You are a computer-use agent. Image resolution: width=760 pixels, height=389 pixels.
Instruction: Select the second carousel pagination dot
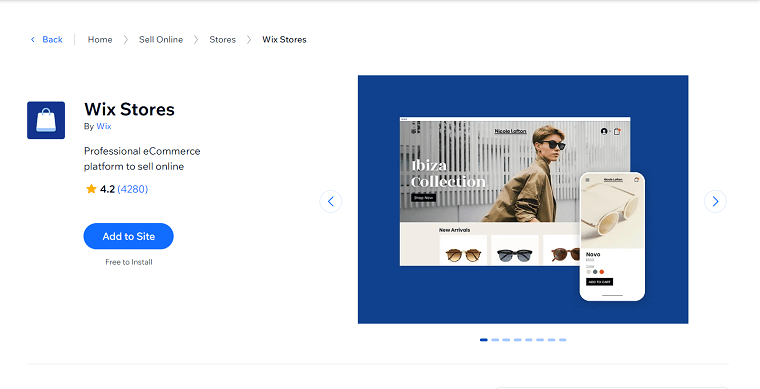(495, 340)
